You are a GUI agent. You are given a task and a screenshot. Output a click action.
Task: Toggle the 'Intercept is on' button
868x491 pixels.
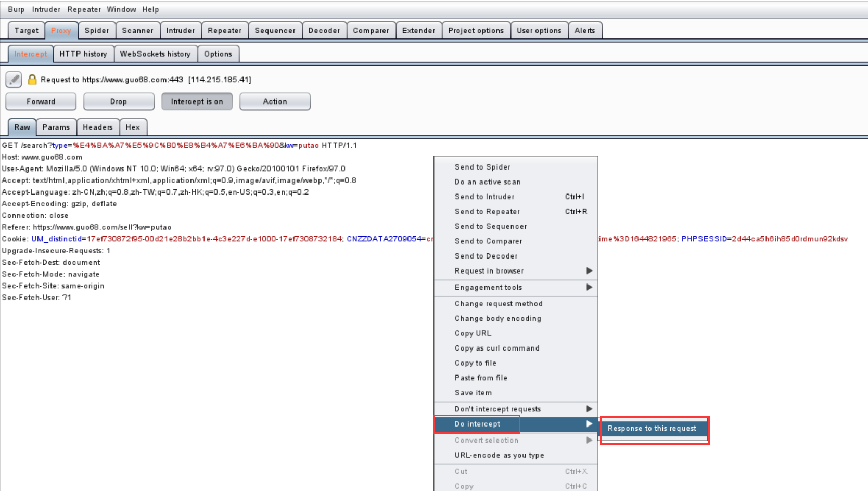point(197,101)
